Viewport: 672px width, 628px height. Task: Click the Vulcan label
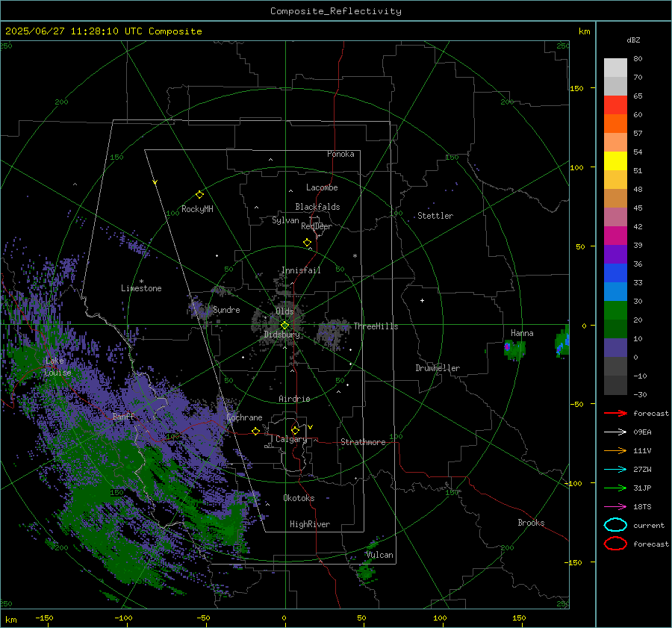tap(379, 555)
